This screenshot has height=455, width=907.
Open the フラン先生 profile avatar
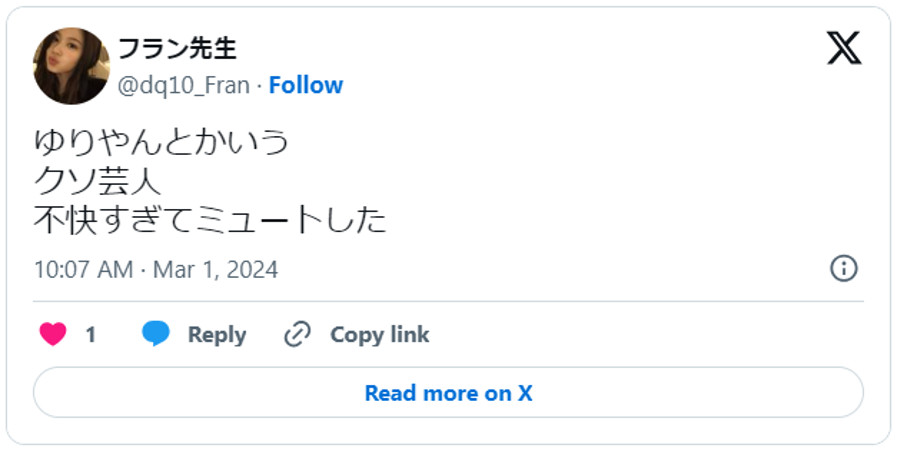click(71, 66)
